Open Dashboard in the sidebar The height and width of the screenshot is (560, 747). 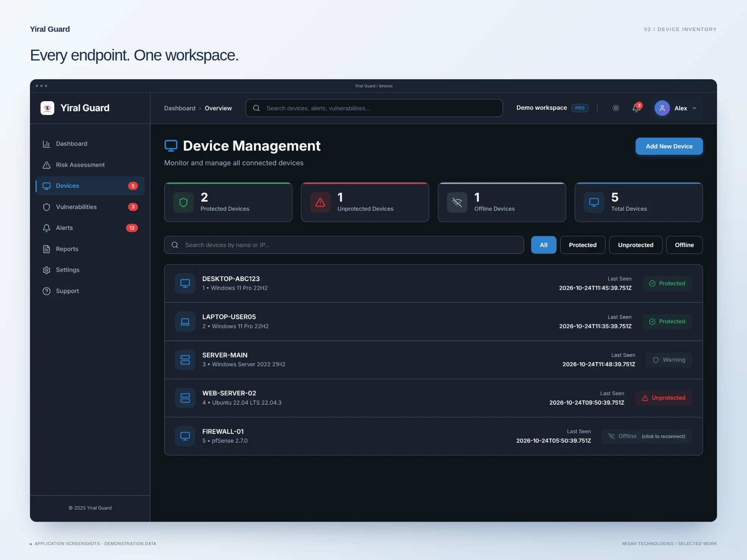(x=90, y=144)
